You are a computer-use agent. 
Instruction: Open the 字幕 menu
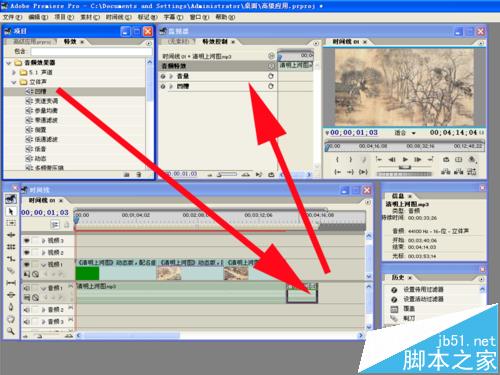click(x=173, y=17)
